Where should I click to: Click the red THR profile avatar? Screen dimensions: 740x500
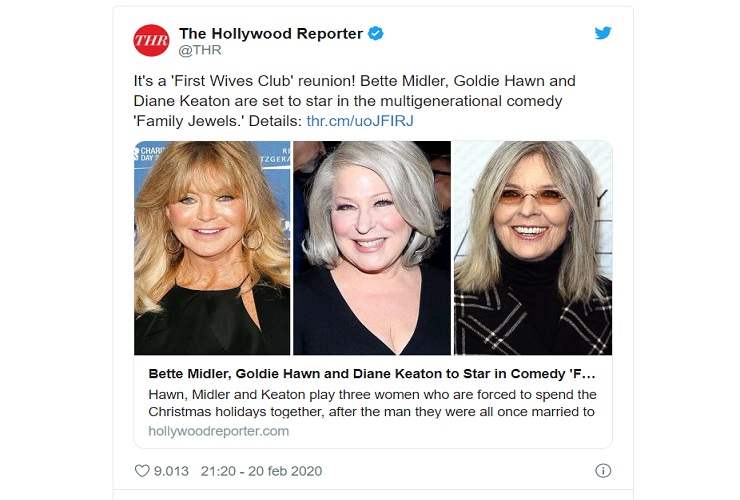tap(151, 41)
